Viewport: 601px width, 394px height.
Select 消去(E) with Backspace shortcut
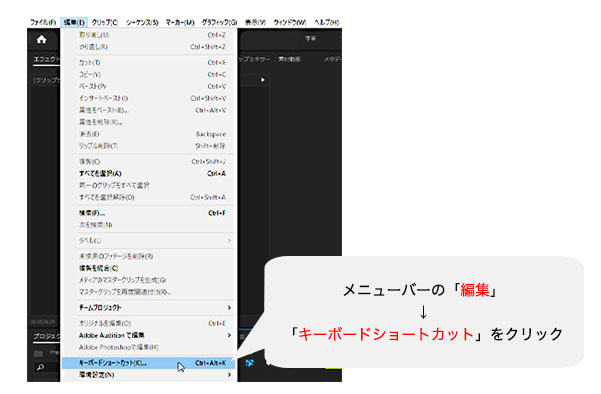(149, 134)
